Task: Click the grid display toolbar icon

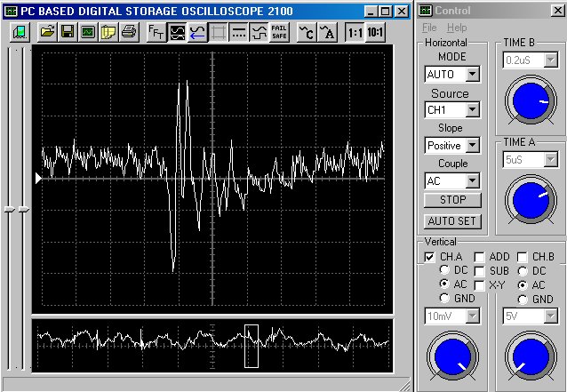Action: pyautogui.click(x=218, y=32)
